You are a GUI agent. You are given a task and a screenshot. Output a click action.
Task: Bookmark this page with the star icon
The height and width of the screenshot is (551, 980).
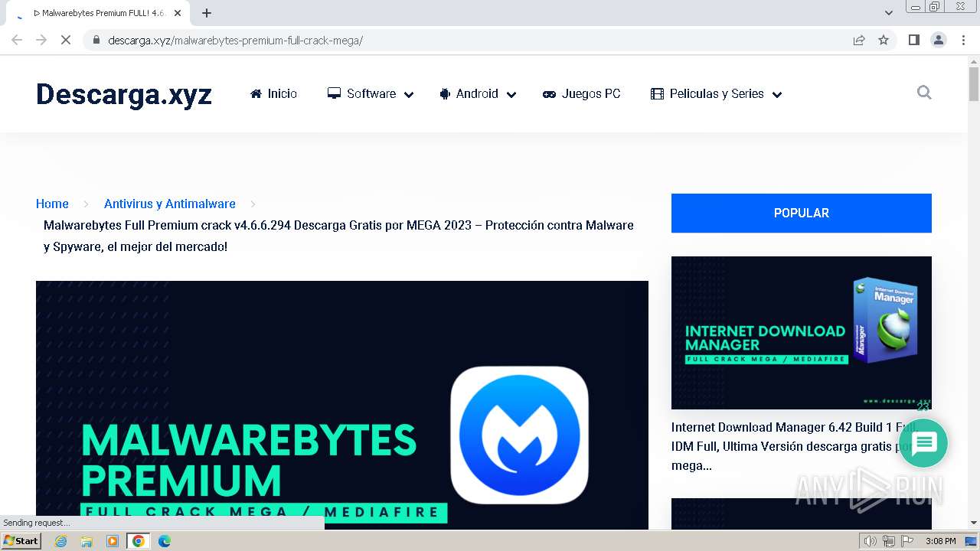[x=884, y=40]
